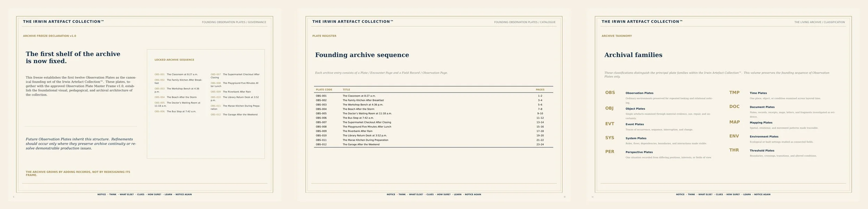Click the 'ARCHIVE FREEZE DECLARATION v1.0' label
Image resolution: width=868 pixels, height=209 pixels.
tap(50, 36)
